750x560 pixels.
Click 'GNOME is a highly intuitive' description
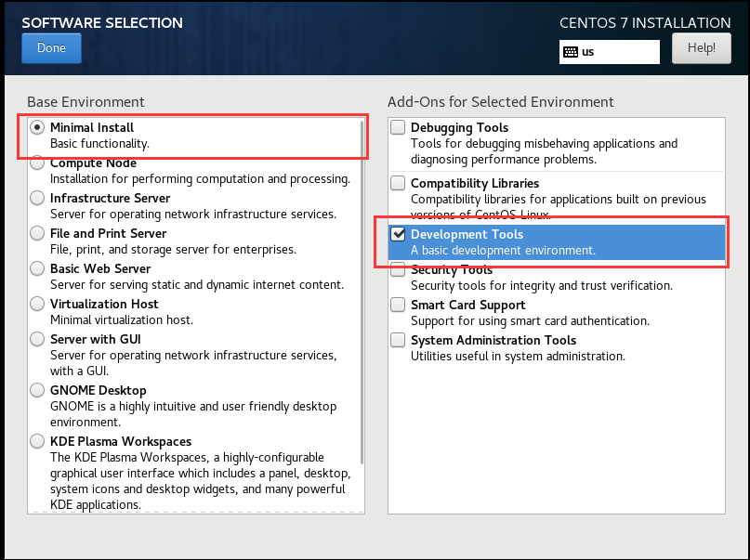click(x=193, y=414)
